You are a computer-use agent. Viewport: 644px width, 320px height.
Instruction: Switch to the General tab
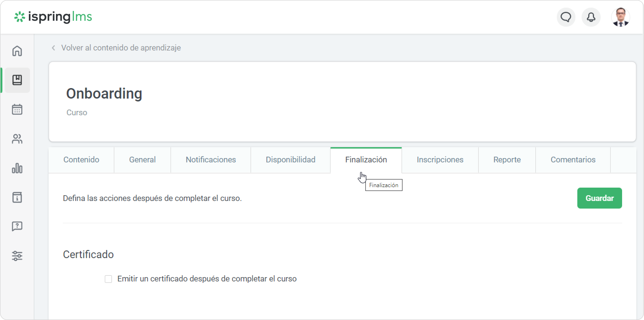pyautogui.click(x=142, y=160)
